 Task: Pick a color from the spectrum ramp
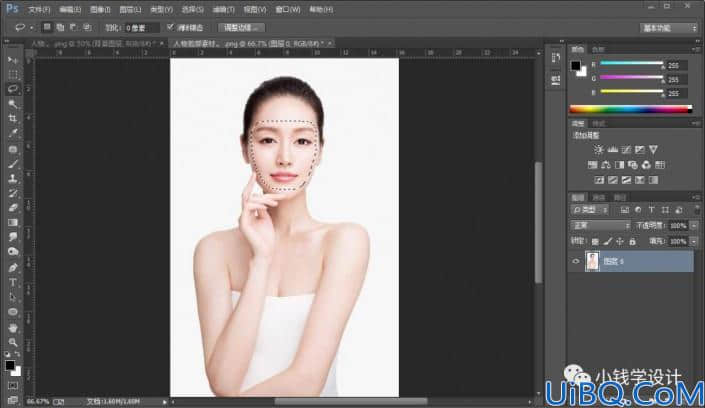630,109
